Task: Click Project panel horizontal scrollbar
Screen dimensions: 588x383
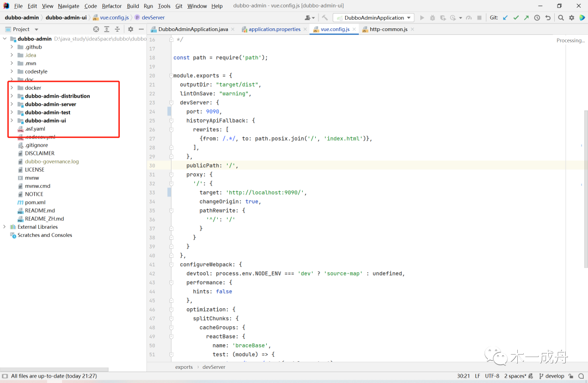Action: point(54,369)
